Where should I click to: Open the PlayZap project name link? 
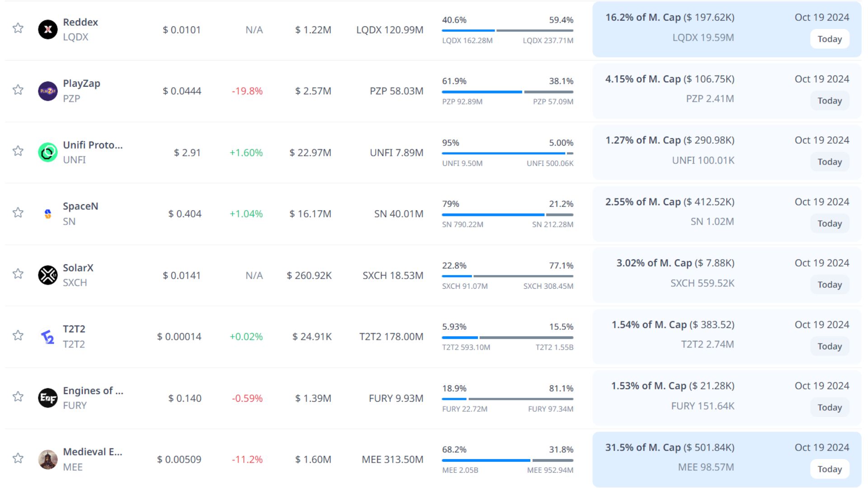coord(81,84)
